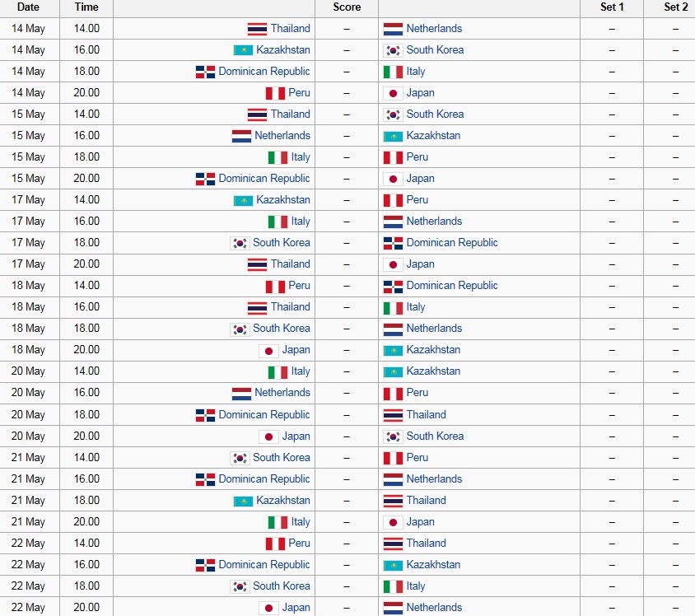695x616 pixels.
Task: Click Japan flag in 22 May 20.00 row
Action: click(268, 608)
